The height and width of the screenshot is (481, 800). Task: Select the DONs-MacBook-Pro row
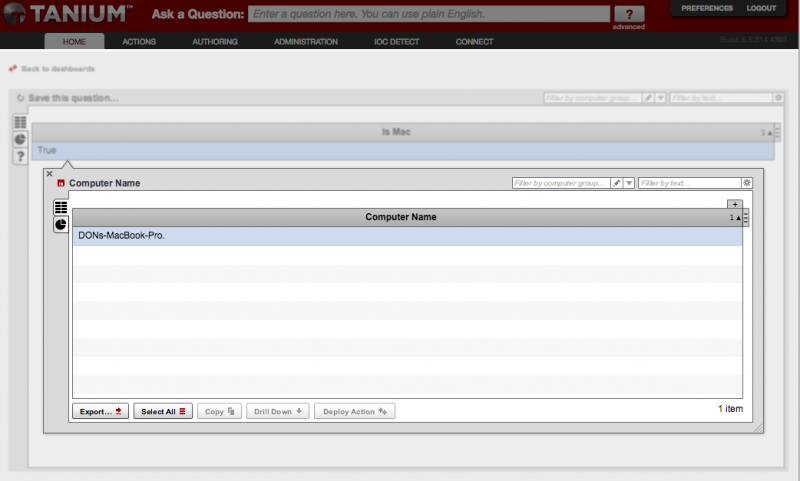(407, 236)
